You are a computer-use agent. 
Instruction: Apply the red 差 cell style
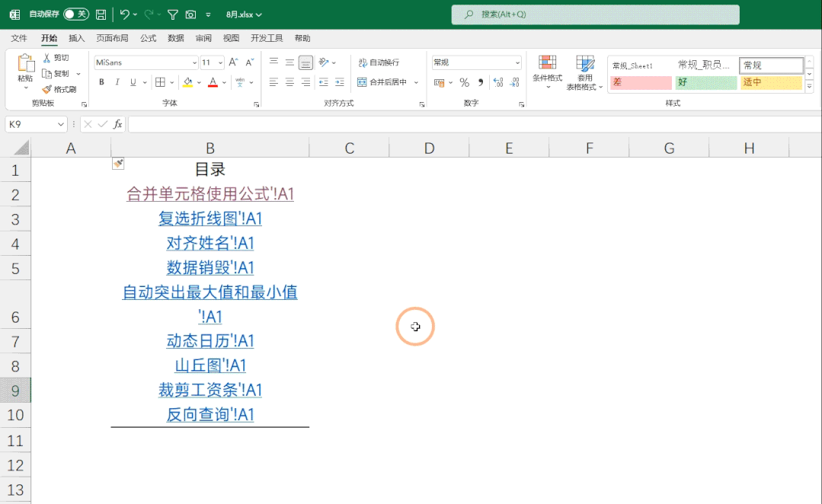point(640,82)
